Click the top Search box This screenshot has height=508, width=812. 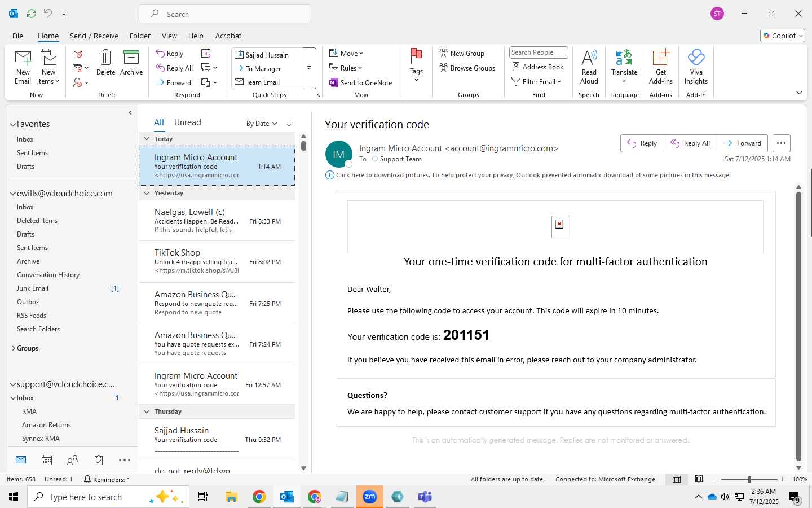click(225, 14)
